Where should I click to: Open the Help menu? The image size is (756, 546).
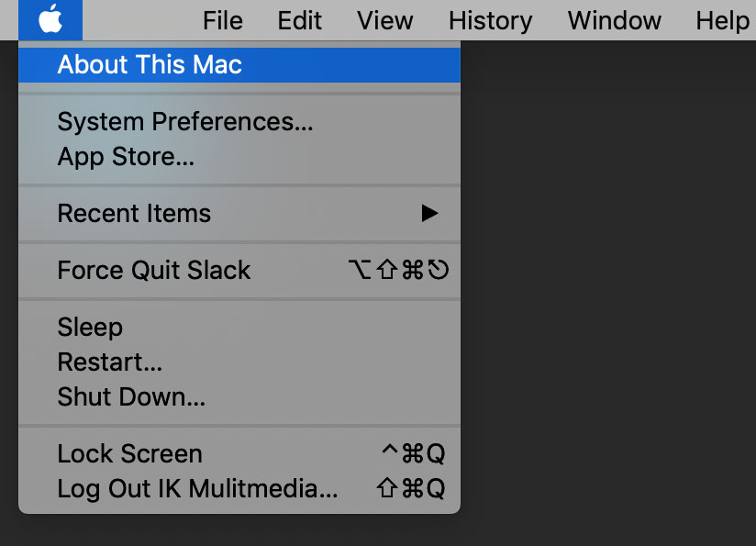(x=722, y=20)
